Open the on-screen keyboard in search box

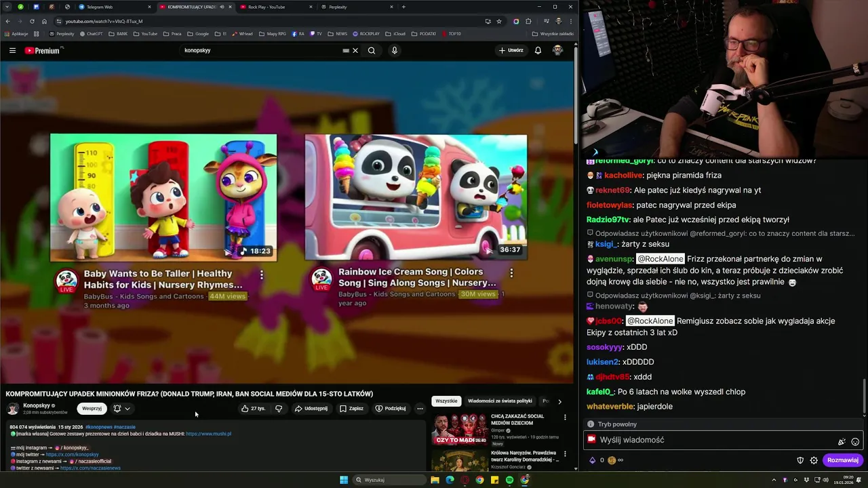coord(346,50)
